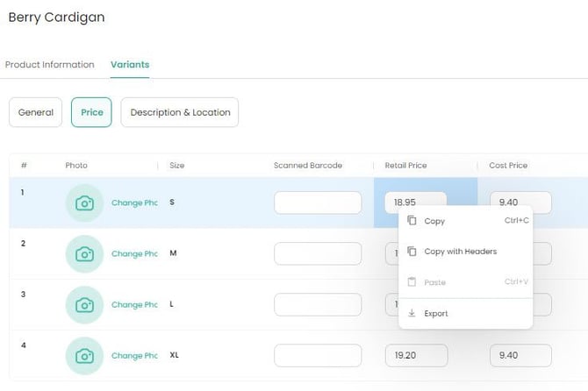Click the camera icon for size S
The height and width of the screenshot is (391, 588).
[84, 203]
